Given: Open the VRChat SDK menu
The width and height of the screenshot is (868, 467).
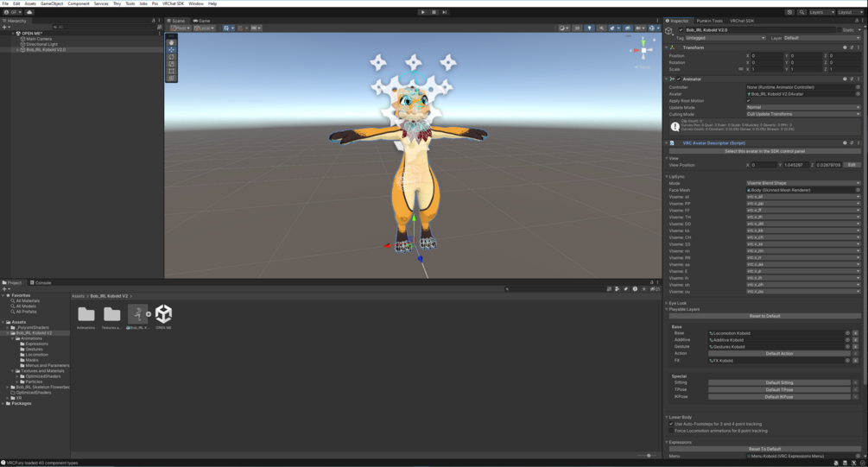Looking at the screenshot, I should tap(174, 3).
